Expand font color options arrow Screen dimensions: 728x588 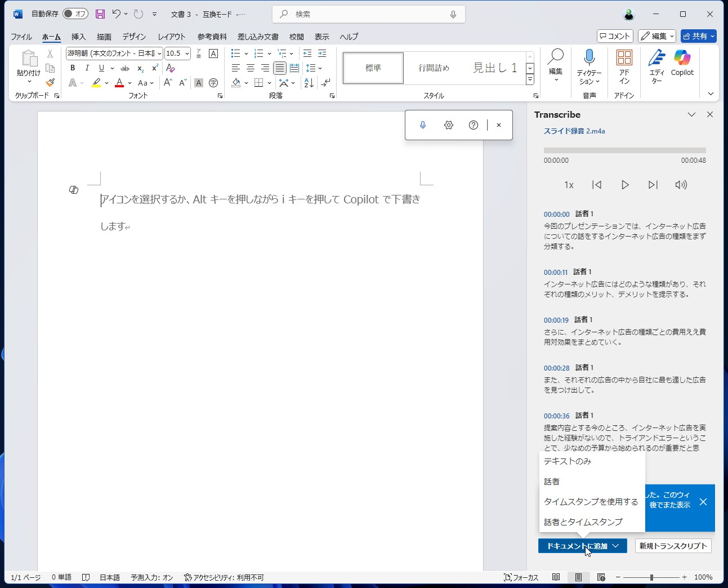[x=129, y=83]
